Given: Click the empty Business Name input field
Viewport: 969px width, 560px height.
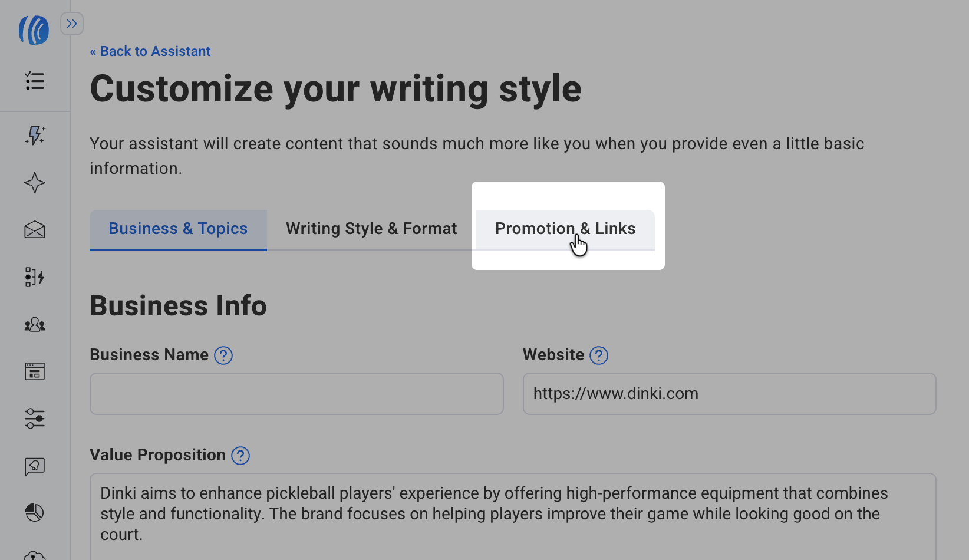Looking at the screenshot, I should (296, 394).
